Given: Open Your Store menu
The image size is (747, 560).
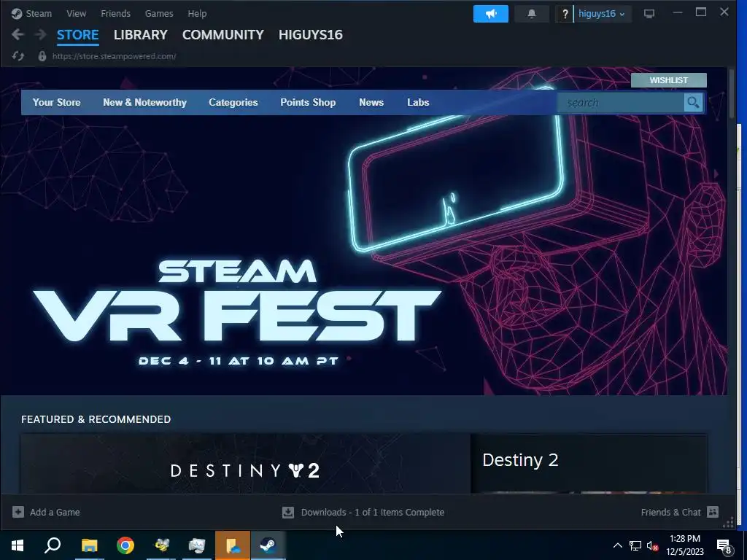Looking at the screenshot, I should click(56, 102).
